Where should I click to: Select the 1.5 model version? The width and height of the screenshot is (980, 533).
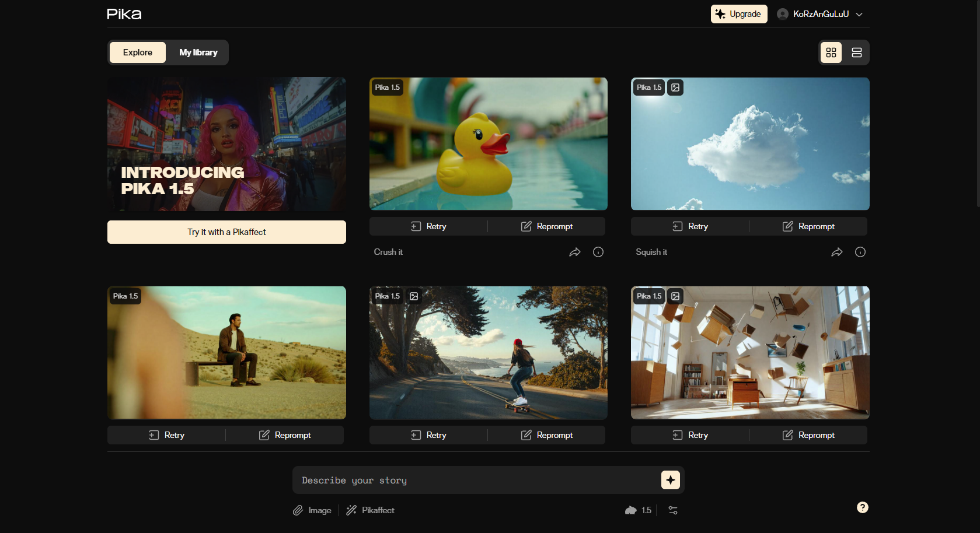pyautogui.click(x=638, y=510)
